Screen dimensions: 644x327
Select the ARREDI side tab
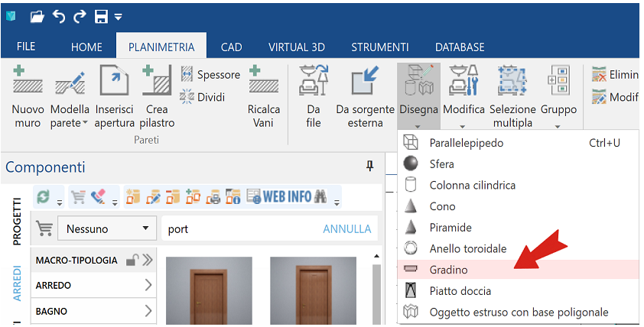[17, 283]
